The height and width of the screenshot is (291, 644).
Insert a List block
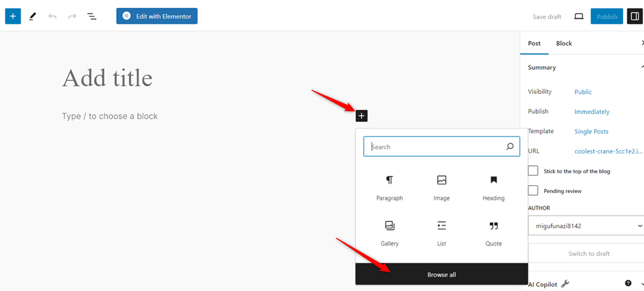(441, 233)
